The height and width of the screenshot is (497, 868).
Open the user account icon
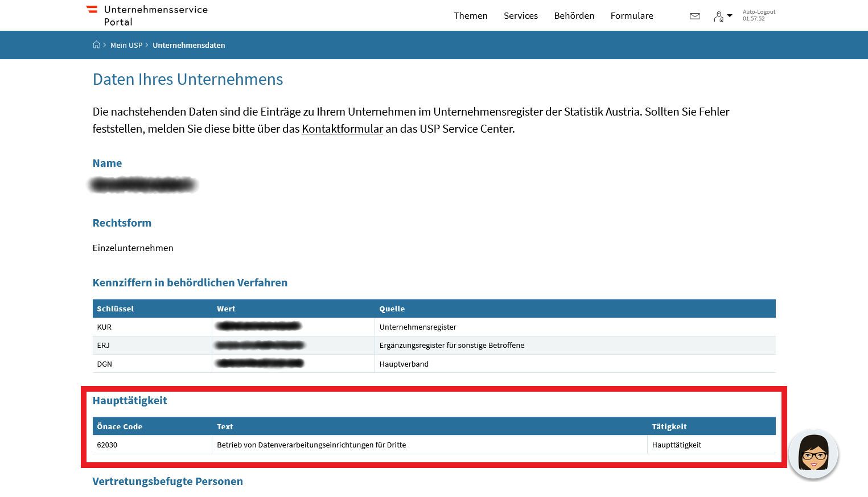719,17
